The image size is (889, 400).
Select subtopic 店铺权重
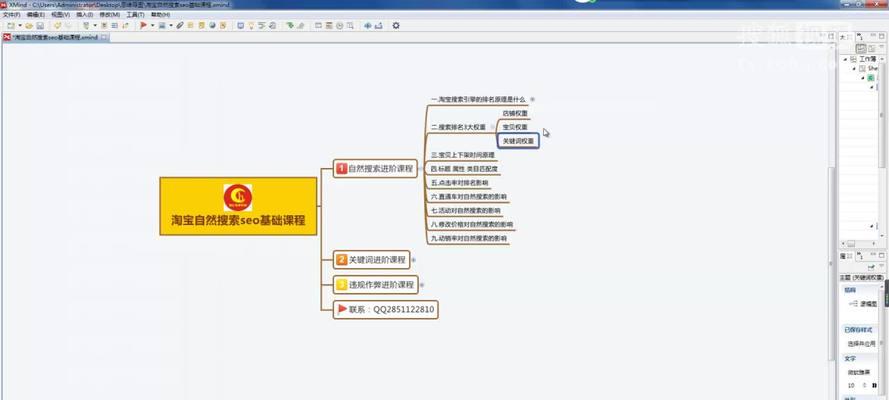click(515, 113)
